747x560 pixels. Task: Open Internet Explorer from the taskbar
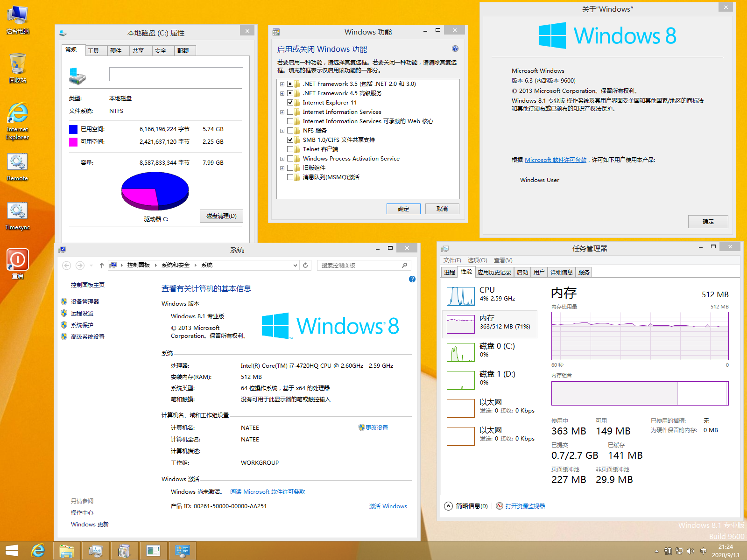click(38, 551)
